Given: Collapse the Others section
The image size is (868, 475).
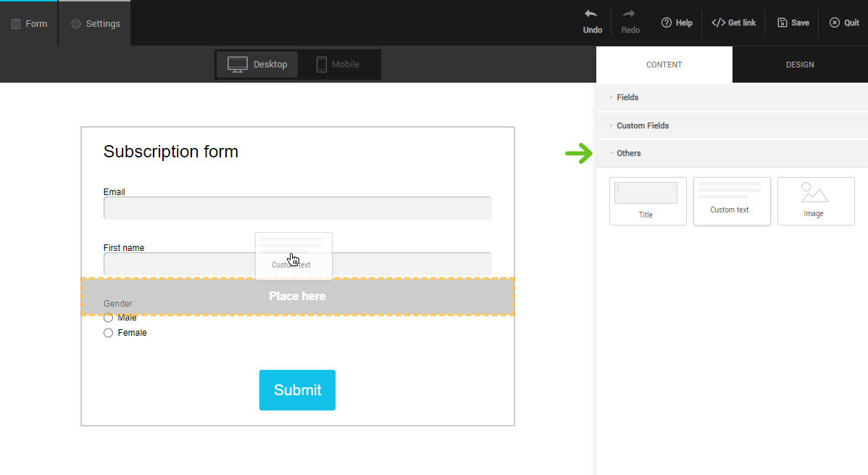Looking at the screenshot, I should point(628,153).
